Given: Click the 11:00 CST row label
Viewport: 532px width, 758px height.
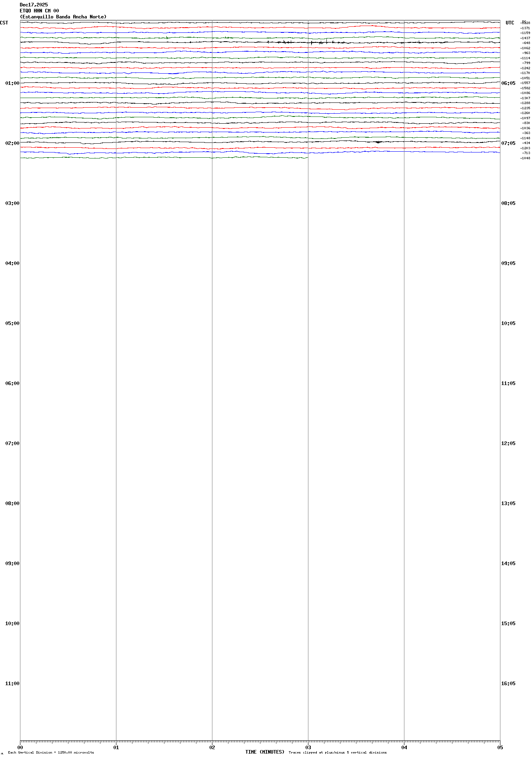Looking at the screenshot, I should 12,684.
